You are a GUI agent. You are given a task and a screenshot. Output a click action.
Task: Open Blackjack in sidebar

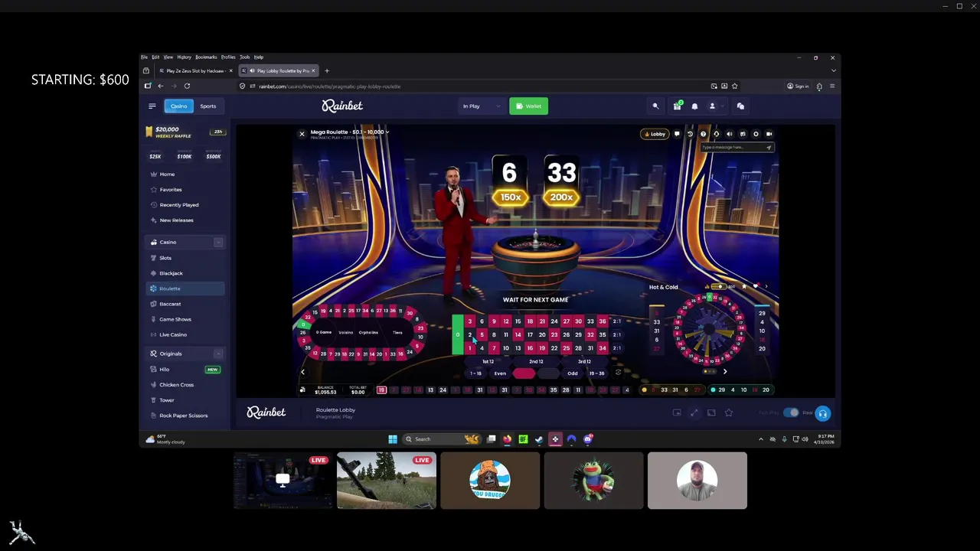click(171, 273)
